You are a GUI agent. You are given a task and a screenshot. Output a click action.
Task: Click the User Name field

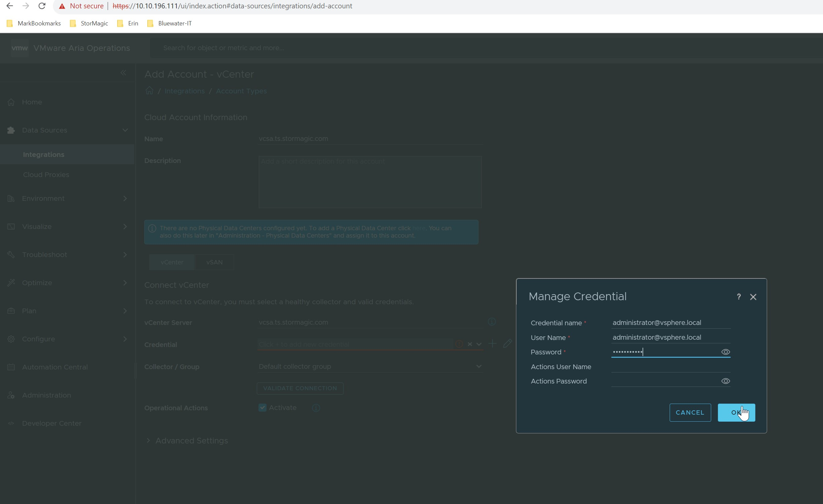point(671,337)
